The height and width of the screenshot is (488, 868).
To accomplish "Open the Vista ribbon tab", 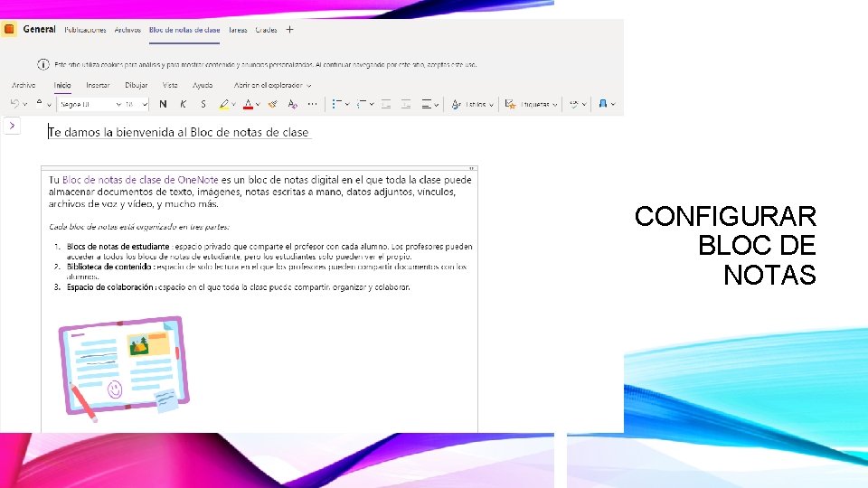I will coord(170,85).
